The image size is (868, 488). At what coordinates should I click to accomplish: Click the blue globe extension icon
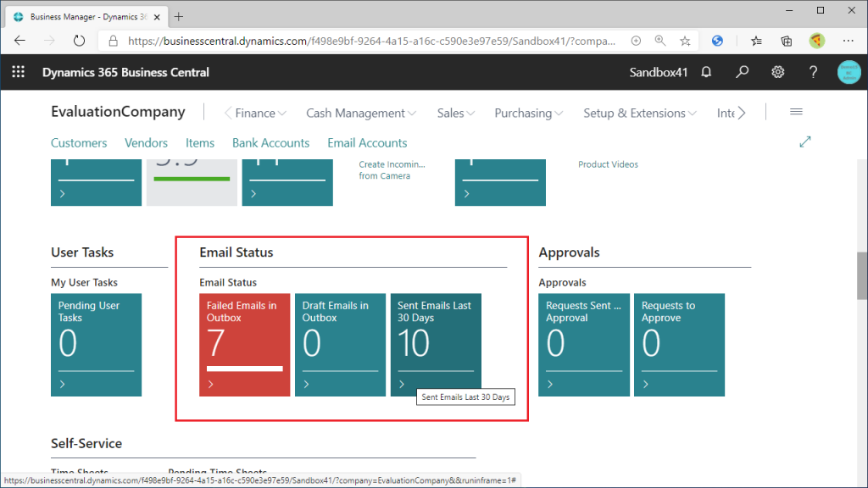717,41
